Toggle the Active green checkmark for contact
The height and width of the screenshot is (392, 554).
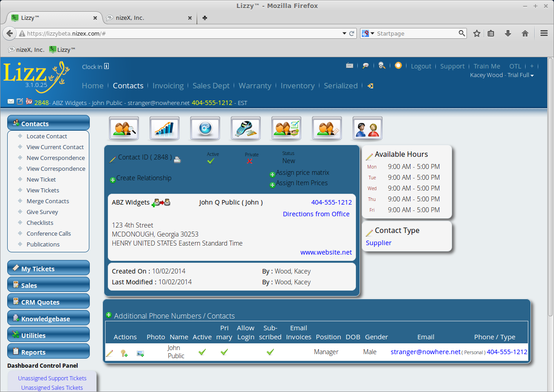(x=211, y=161)
